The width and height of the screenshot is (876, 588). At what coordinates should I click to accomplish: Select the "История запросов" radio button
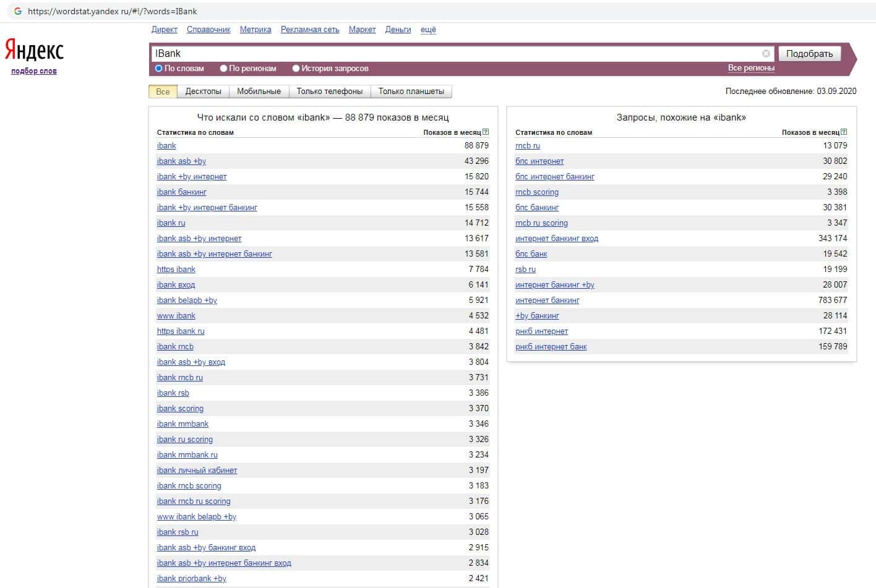pos(296,69)
